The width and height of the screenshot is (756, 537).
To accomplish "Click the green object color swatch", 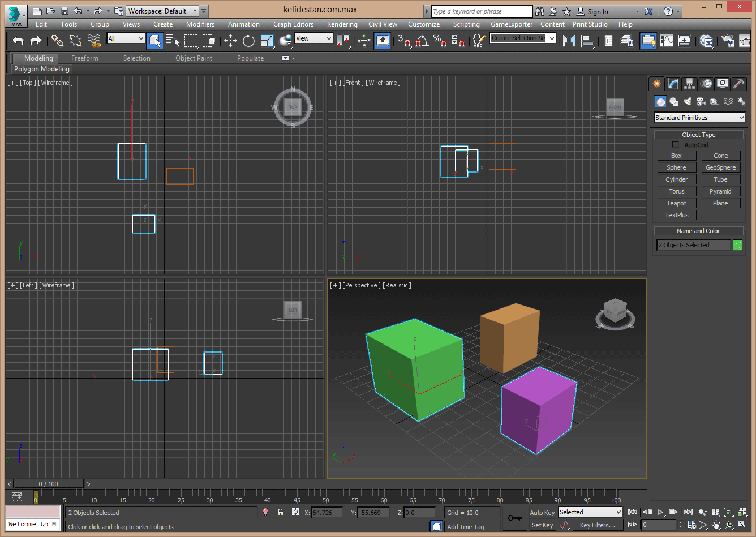I will (738, 245).
